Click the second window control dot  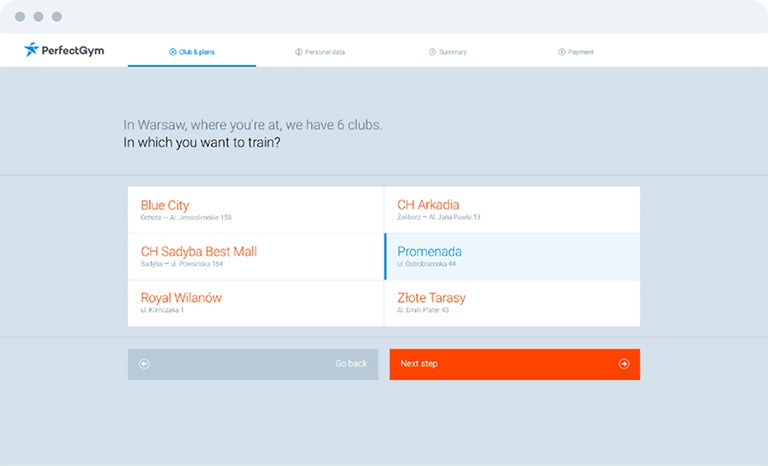click(38, 17)
